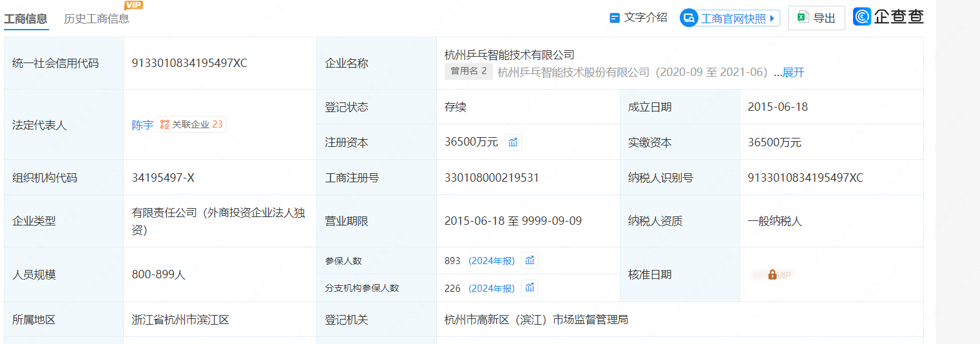
Task: Select branch insured count 226
Action: [452, 288]
